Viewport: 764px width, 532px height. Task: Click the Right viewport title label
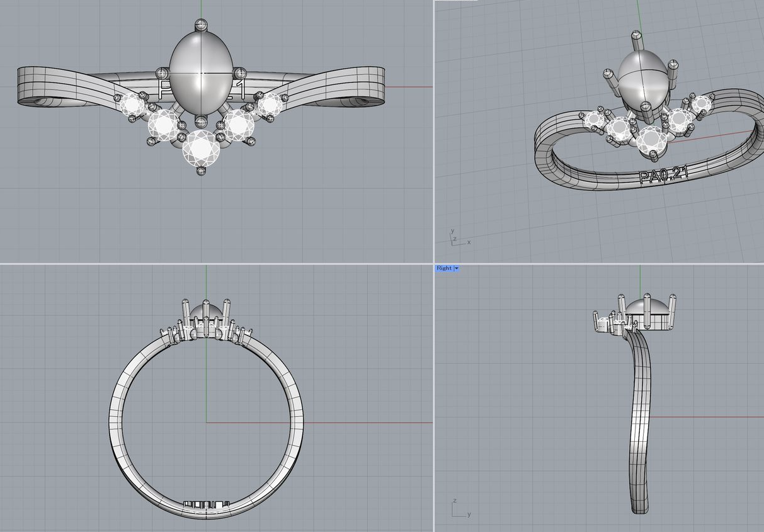[444, 268]
